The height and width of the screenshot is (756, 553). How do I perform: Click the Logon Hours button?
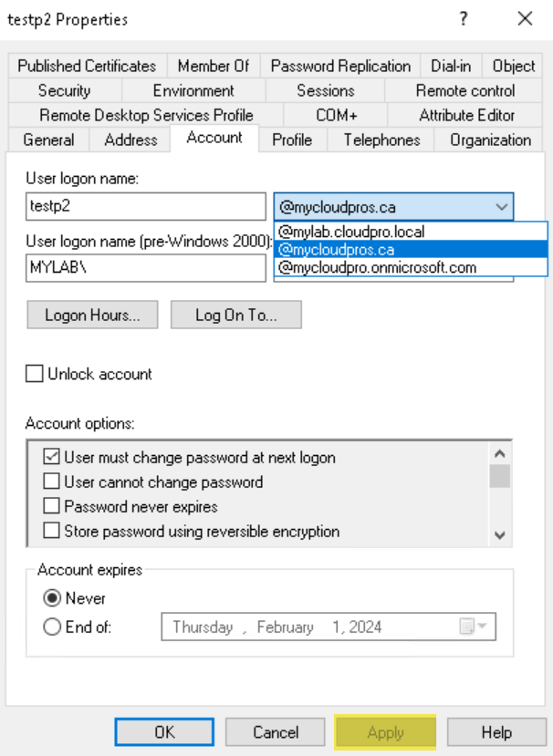coord(93,315)
